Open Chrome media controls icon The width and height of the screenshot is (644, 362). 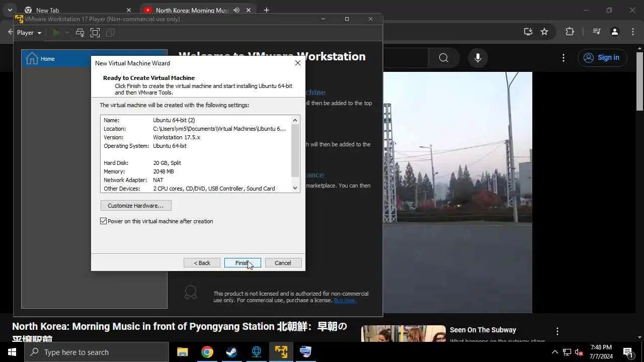pos(597,32)
